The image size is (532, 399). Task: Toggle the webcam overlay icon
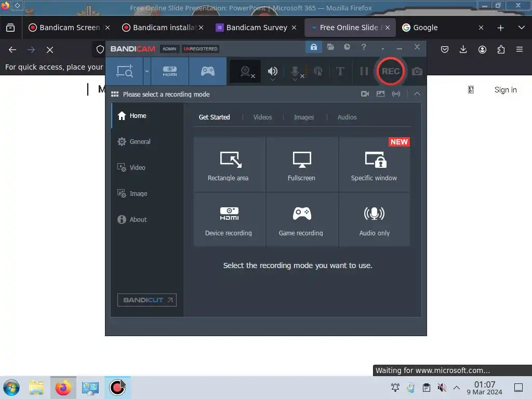coord(246,71)
